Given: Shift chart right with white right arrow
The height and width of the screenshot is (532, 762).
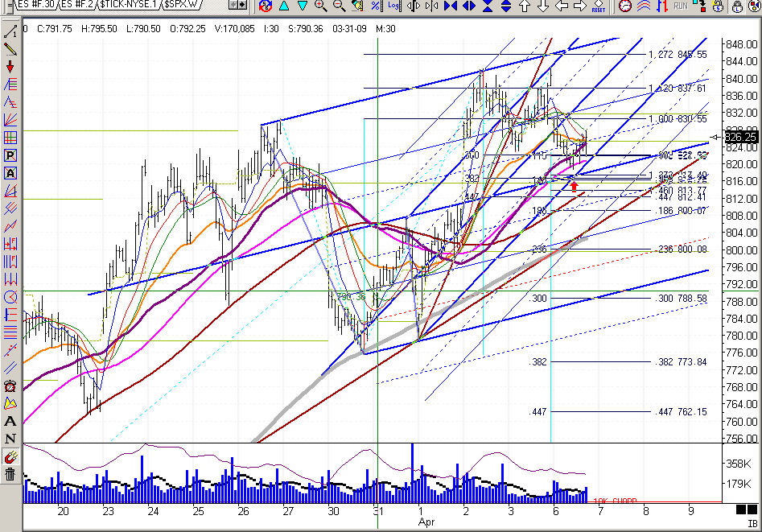Looking at the screenshot, I should 580,6.
